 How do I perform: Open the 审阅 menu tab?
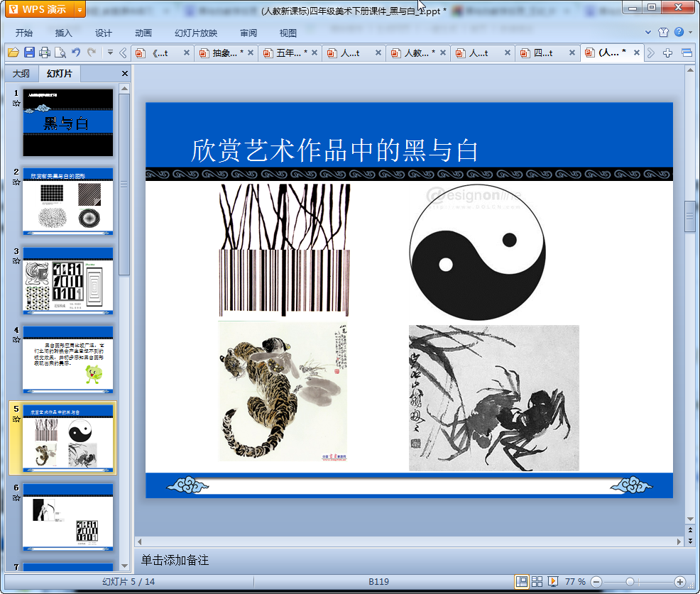[248, 33]
